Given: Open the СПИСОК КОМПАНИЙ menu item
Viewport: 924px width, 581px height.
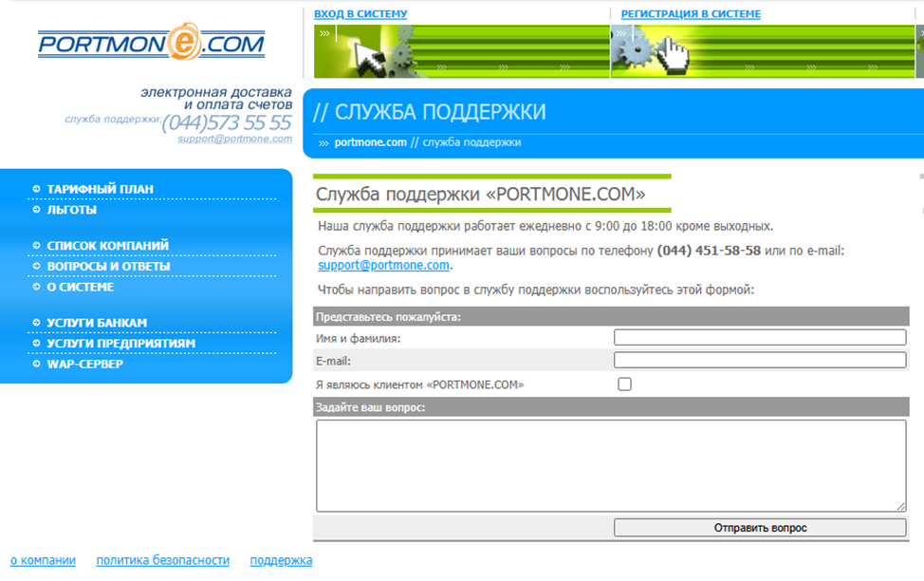Looking at the screenshot, I should click(x=107, y=245).
